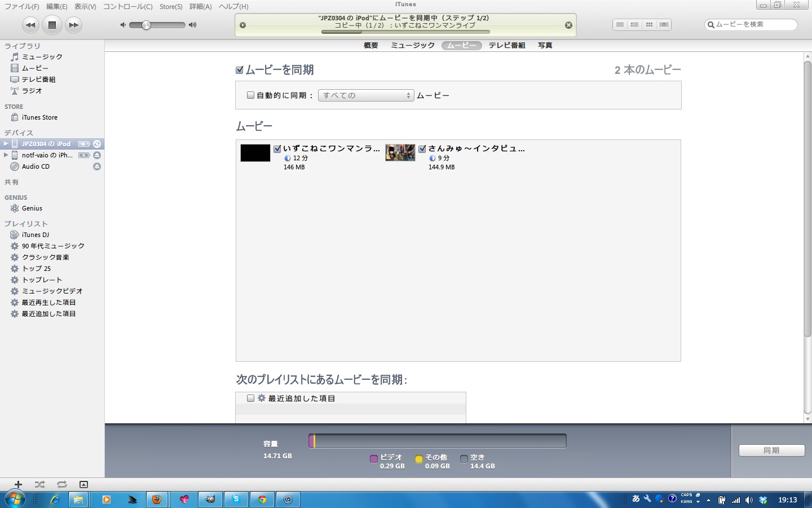Click the status display toggle arrow icon
Image resolution: width=812 pixels, height=508 pixels.
pyautogui.click(x=242, y=25)
